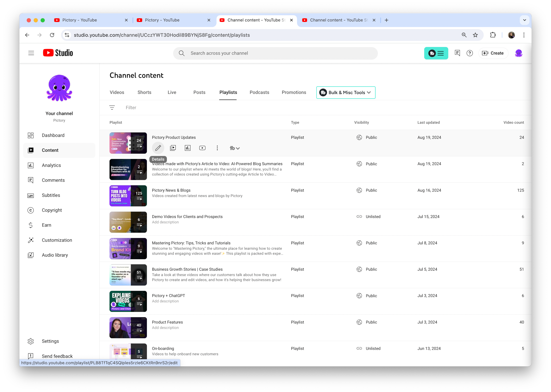The width and height of the screenshot is (551, 392).
Task: Open TubeBuddy menu button in header
Action: pos(436,53)
